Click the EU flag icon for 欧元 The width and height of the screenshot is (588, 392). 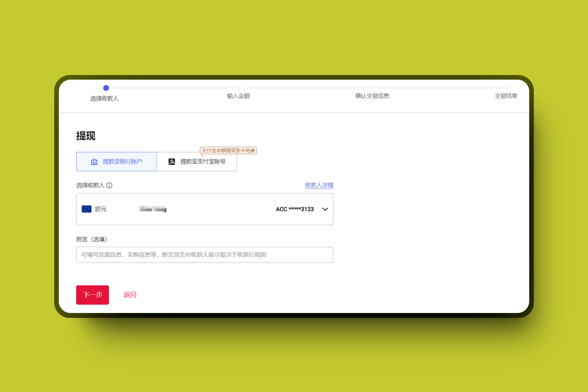click(x=87, y=209)
